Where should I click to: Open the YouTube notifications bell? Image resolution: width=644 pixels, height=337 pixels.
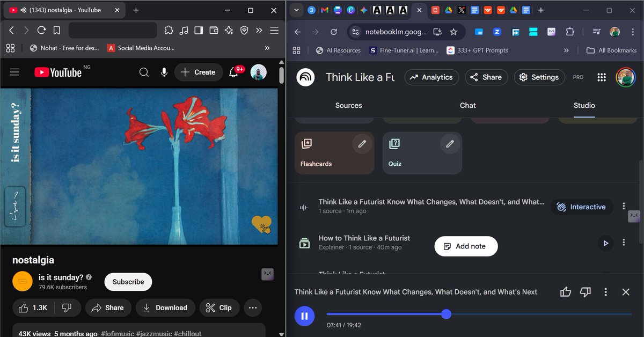[x=234, y=72]
